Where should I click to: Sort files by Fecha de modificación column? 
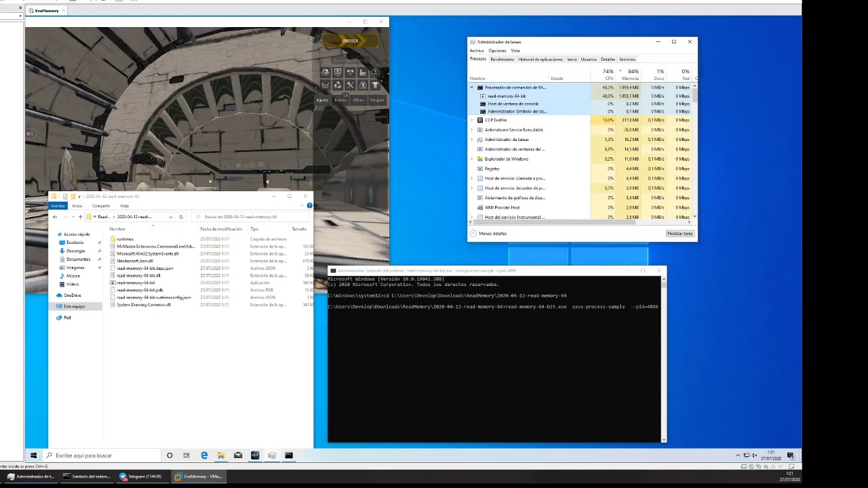click(x=221, y=229)
